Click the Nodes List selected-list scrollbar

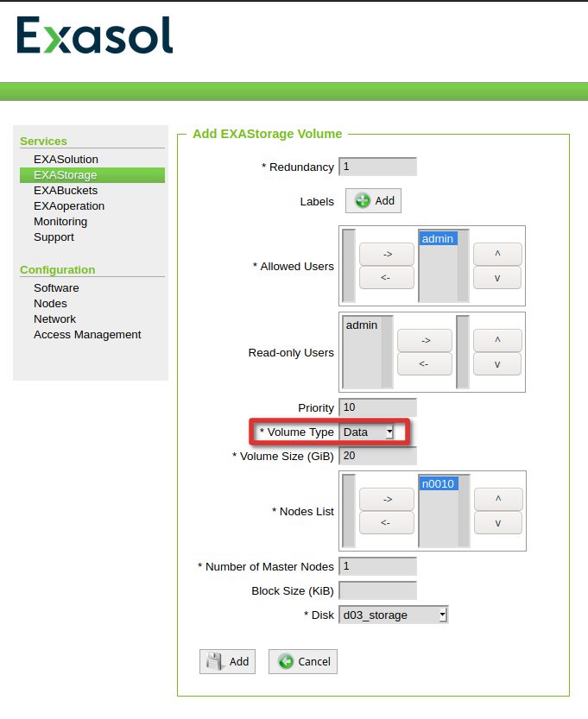(x=465, y=511)
